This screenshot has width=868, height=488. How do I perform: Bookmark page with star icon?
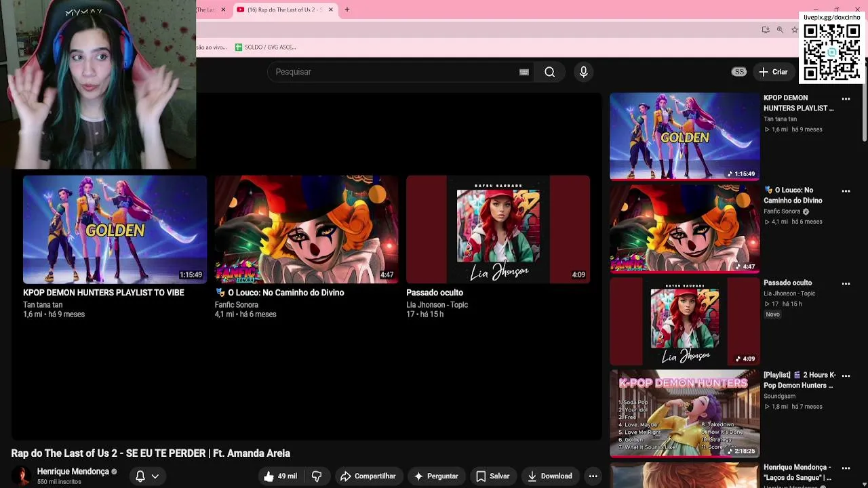click(795, 30)
